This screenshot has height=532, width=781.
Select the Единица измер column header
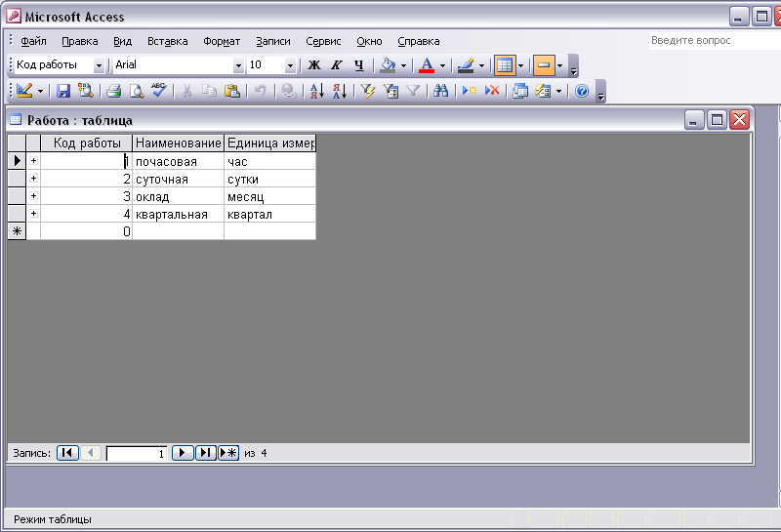point(270,143)
